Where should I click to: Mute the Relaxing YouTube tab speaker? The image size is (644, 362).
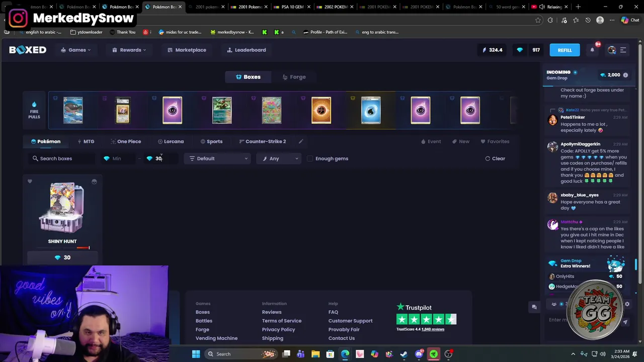(541, 7)
